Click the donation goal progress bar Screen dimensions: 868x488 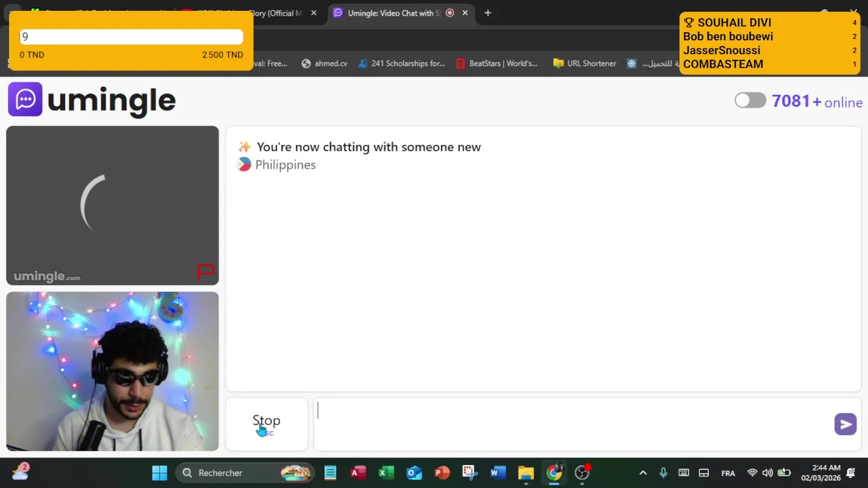coord(131,37)
